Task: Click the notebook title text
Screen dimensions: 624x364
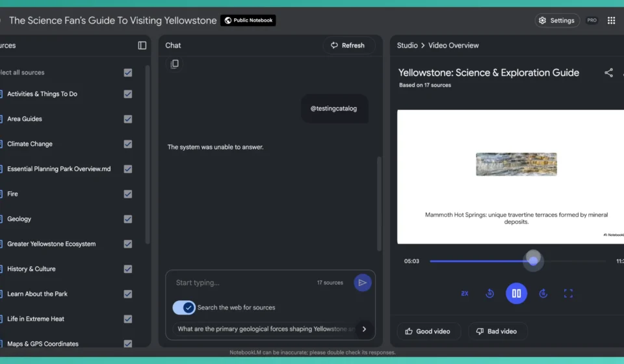Action: [x=112, y=20]
